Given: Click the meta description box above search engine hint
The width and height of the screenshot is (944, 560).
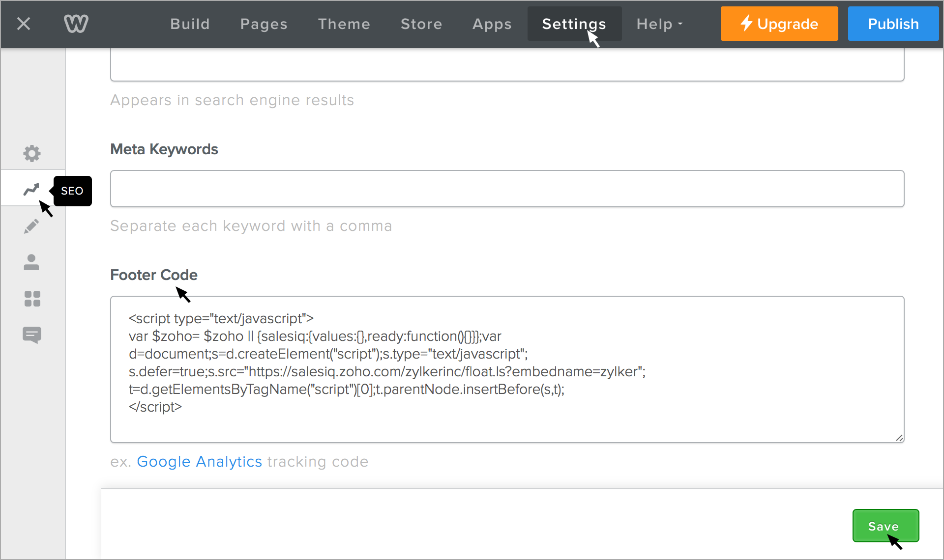Looking at the screenshot, I should coord(507,65).
